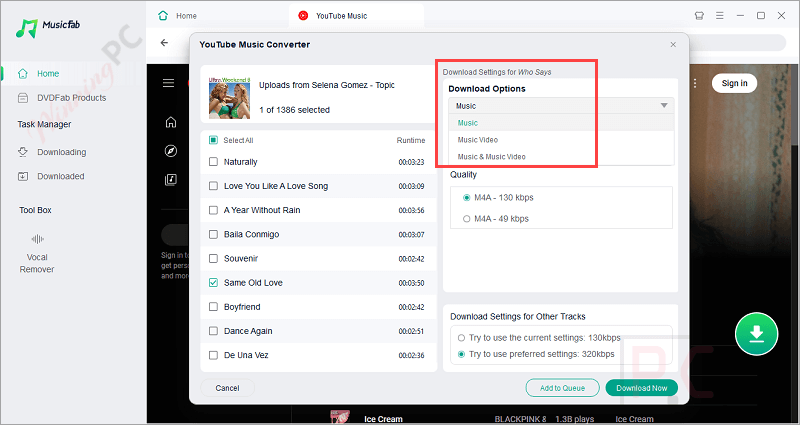Click Uploads from Selena Gomez - Topic
Viewport: 800px width, 425px height.
pyautogui.click(x=327, y=85)
